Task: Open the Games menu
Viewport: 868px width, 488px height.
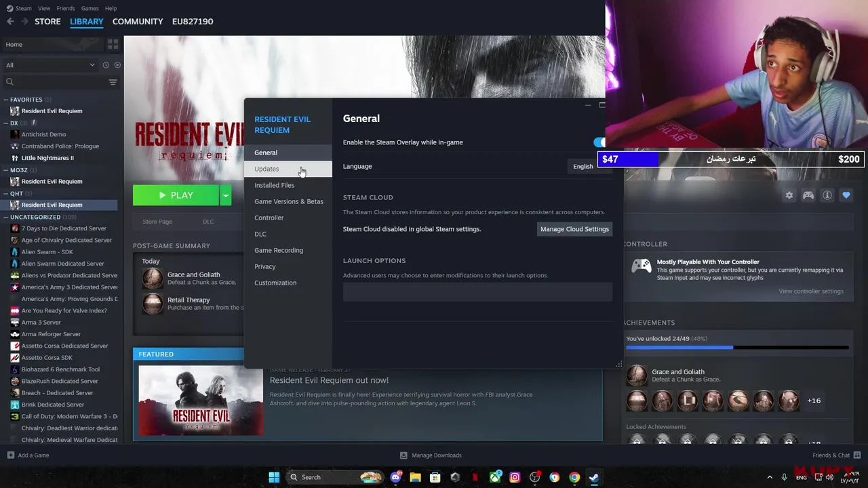Action: [90, 8]
